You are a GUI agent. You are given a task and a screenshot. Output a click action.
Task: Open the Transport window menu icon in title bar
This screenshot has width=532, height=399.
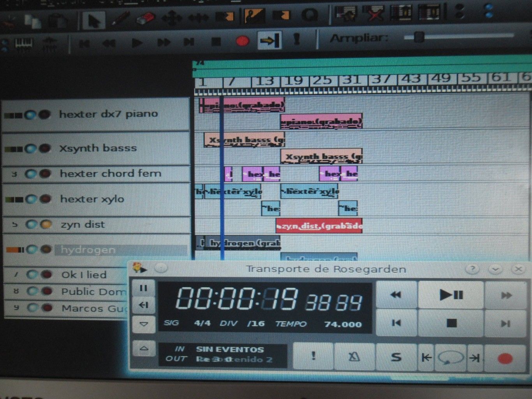pos(139,268)
